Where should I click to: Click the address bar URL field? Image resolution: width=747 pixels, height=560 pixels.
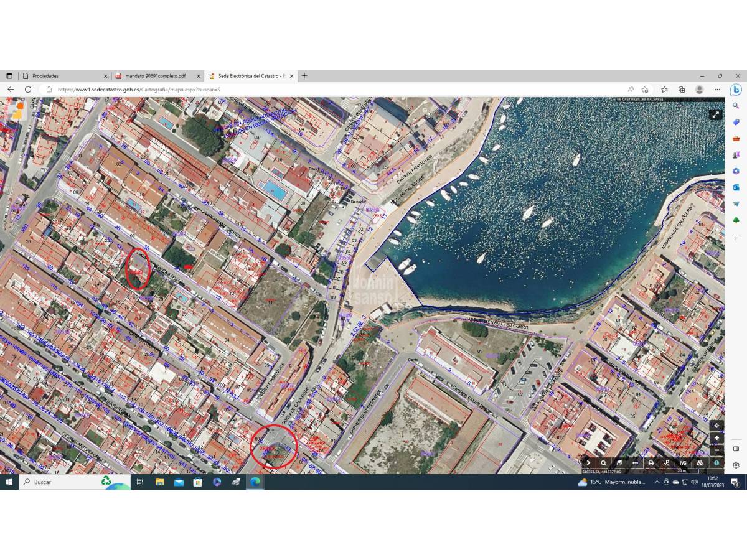336,90
